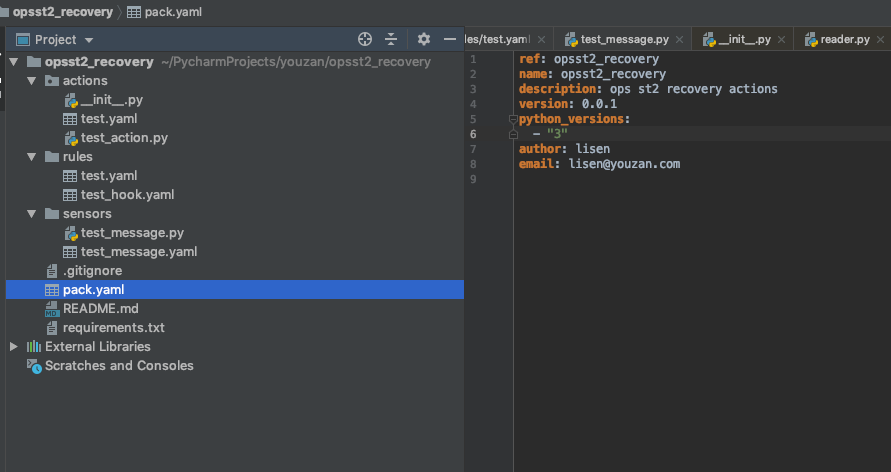Click the README.md file icon in tree
Screen dimensions: 891x472
[x=53, y=309]
